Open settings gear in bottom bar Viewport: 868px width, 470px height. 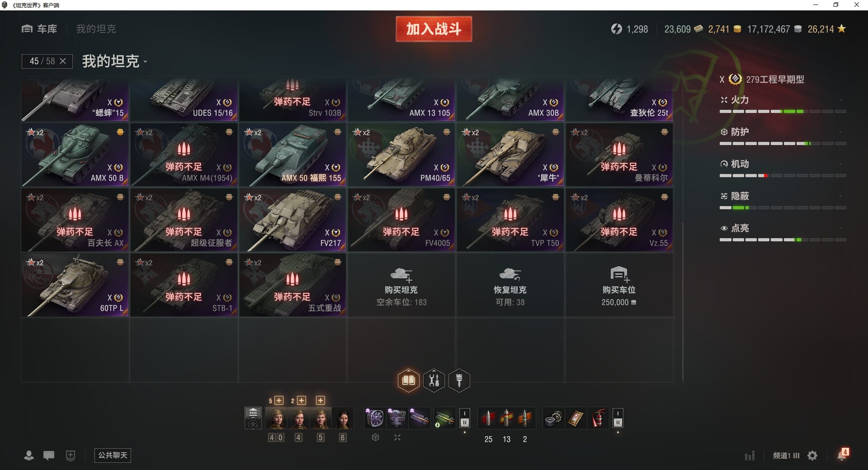coord(812,456)
